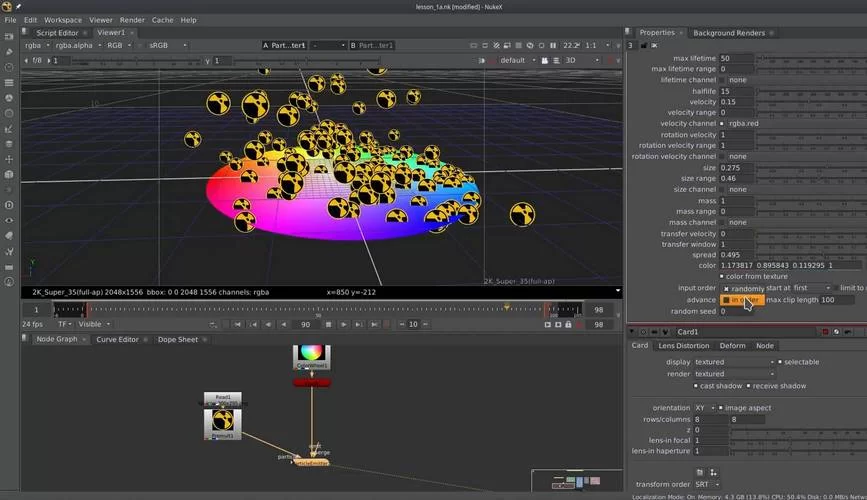Click the ColorWheel1 node in Node Graph
Screen dimensions: 867x500
point(311,357)
